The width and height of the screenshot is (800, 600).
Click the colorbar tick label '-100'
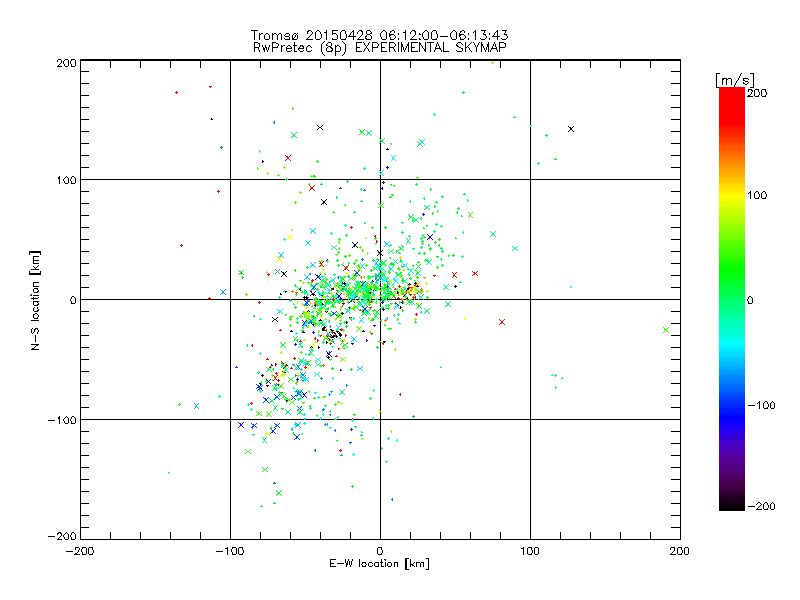pos(761,405)
